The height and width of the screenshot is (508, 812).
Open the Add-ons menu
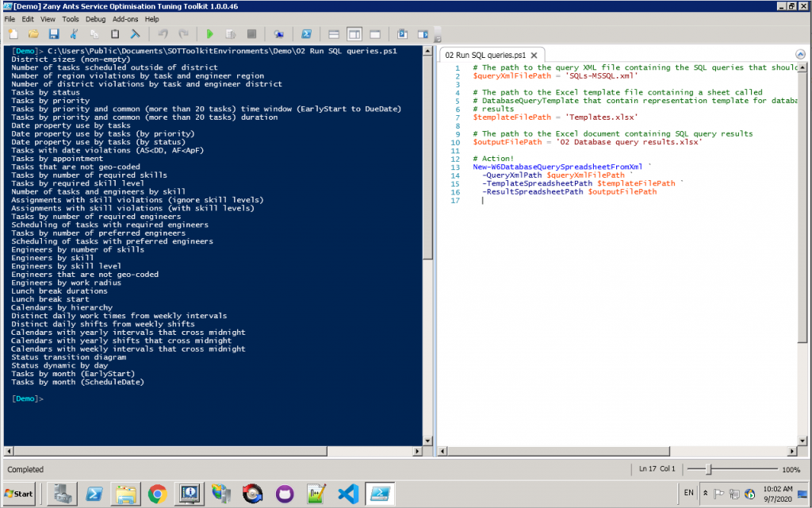125,19
